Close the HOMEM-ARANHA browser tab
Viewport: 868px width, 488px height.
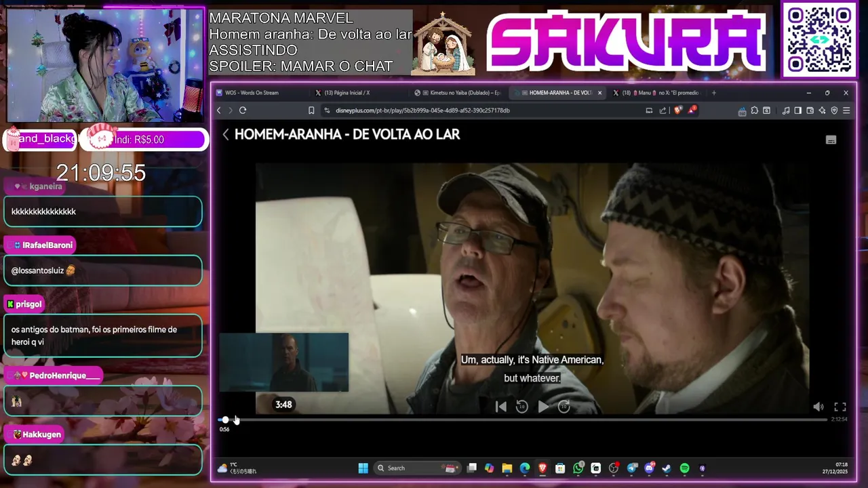coord(600,93)
